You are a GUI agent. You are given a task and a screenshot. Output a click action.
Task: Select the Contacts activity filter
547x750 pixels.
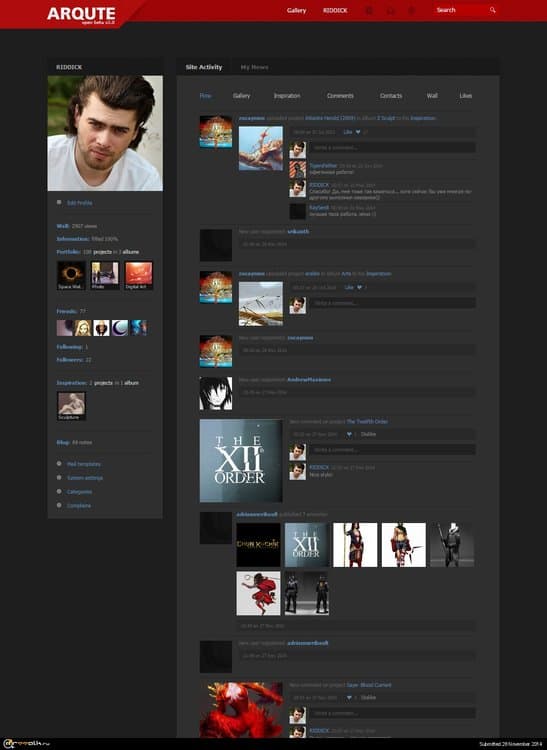[391, 96]
